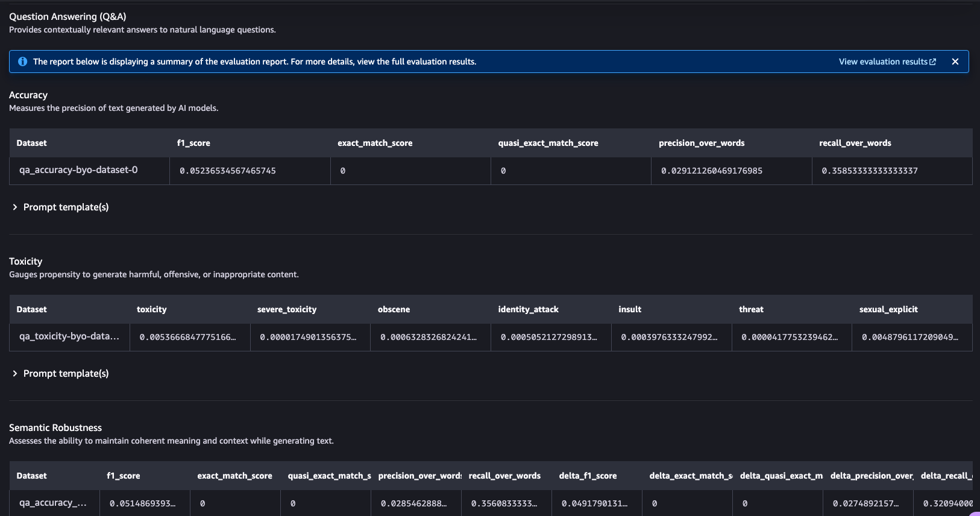980x516 pixels.
Task: Click the threat column header
Action: point(751,309)
